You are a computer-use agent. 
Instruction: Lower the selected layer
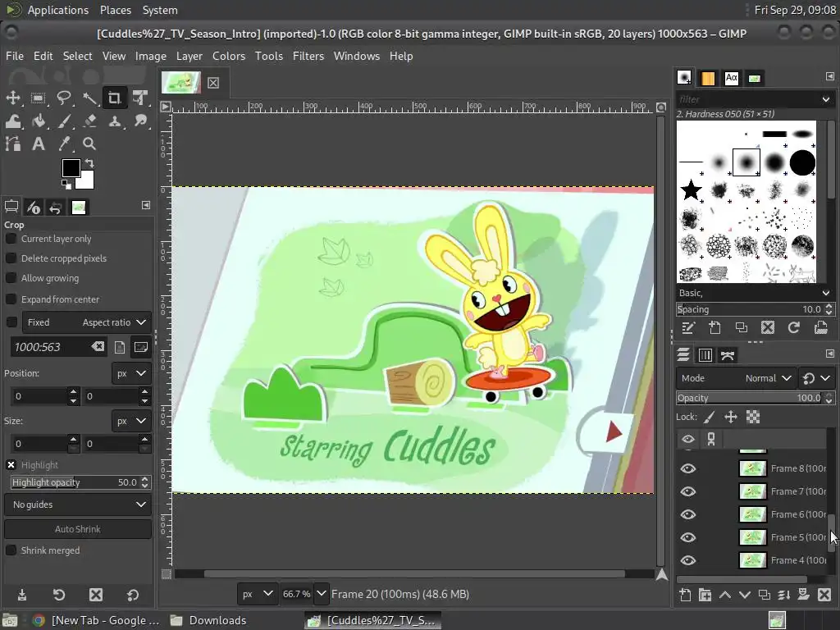click(x=745, y=595)
